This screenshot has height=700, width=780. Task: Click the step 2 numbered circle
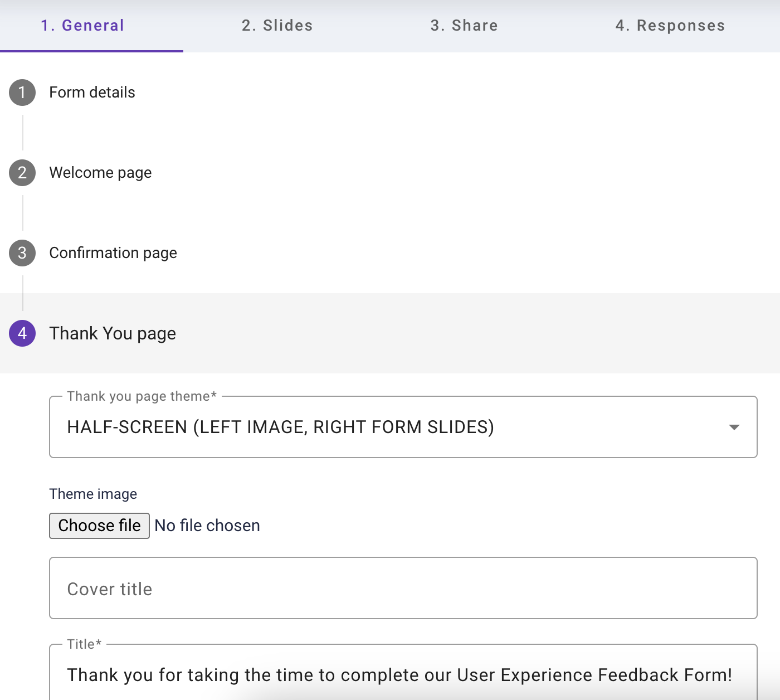click(x=22, y=173)
